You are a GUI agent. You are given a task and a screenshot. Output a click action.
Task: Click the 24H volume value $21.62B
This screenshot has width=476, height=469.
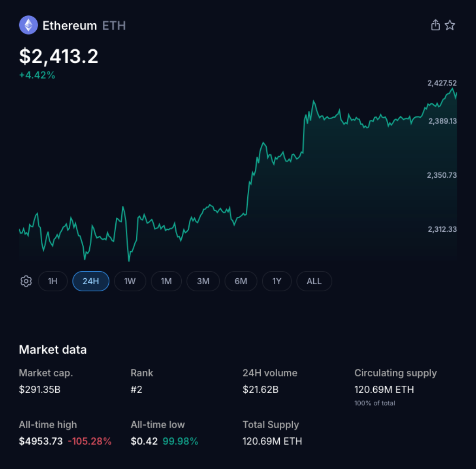(x=260, y=389)
